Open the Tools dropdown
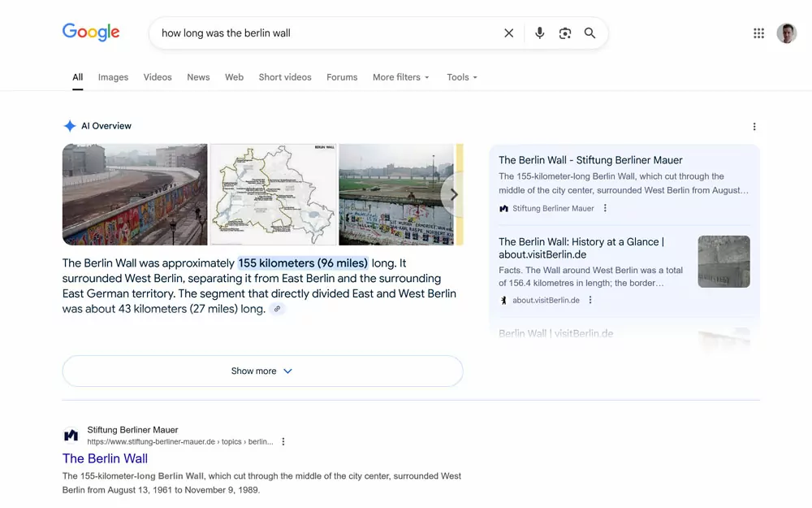812x508 pixels. 461,77
